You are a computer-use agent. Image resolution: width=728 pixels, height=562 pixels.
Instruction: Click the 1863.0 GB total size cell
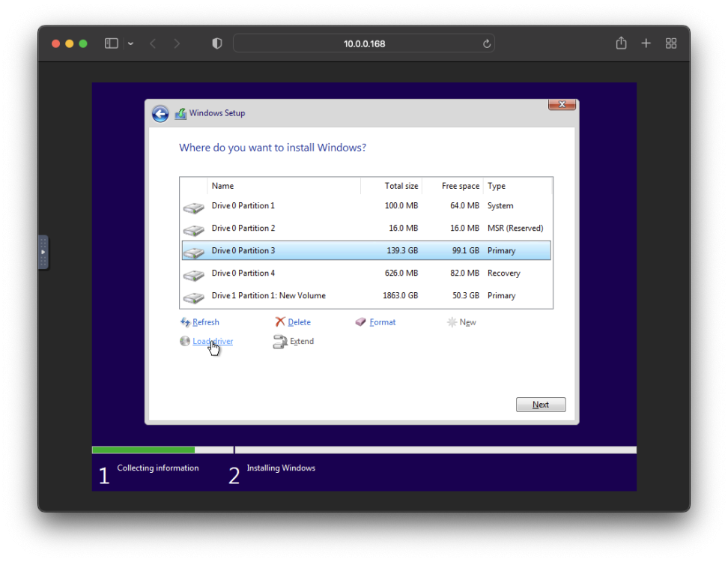(400, 295)
